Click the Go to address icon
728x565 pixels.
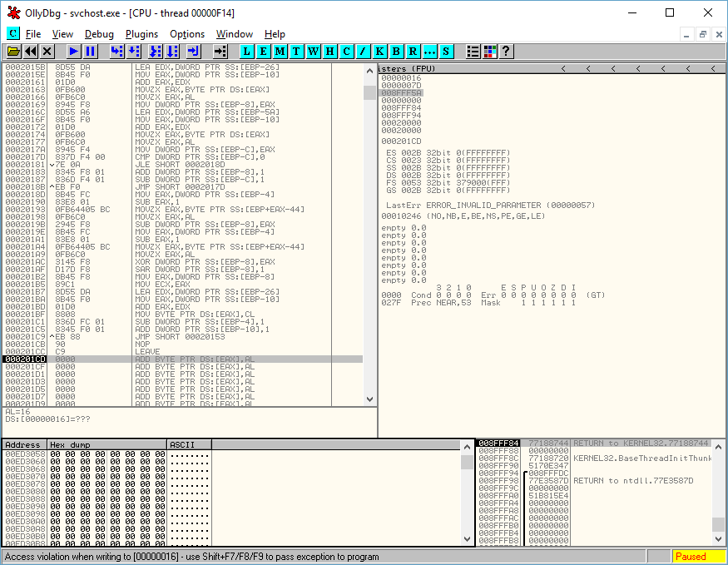click(x=220, y=51)
